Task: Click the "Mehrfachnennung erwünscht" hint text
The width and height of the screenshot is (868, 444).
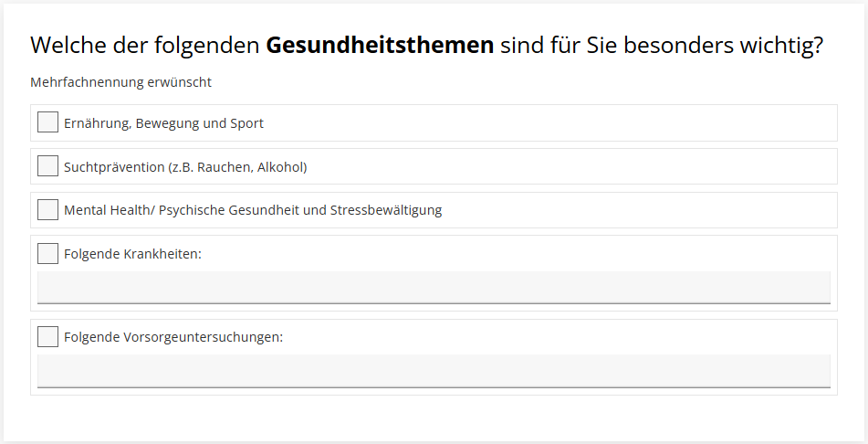Action: (x=120, y=82)
